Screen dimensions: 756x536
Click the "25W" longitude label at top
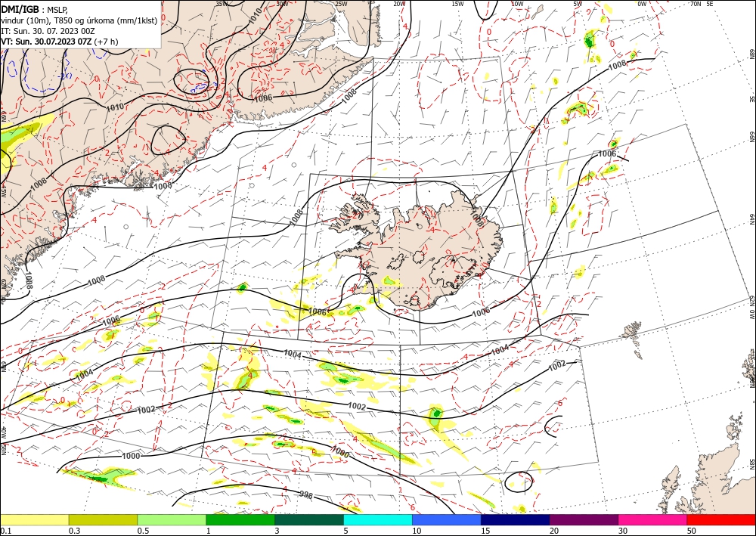[341, 4]
